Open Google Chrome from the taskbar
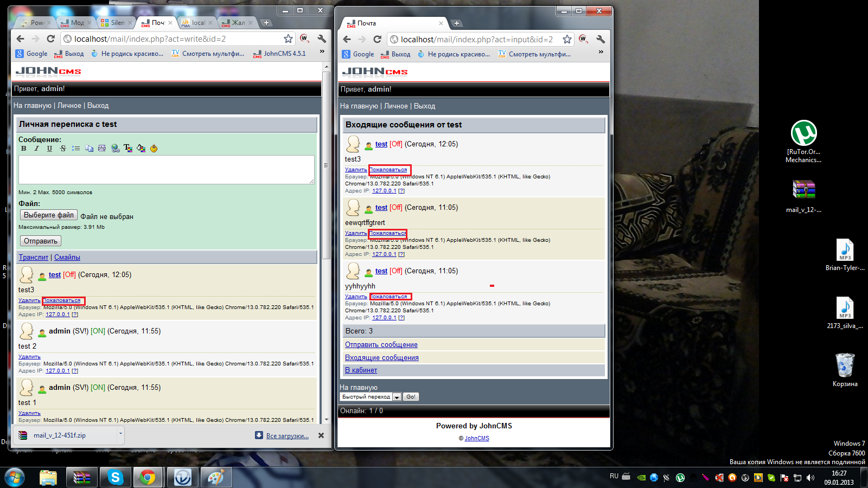This screenshot has height=488, width=868. click(147, 478)
